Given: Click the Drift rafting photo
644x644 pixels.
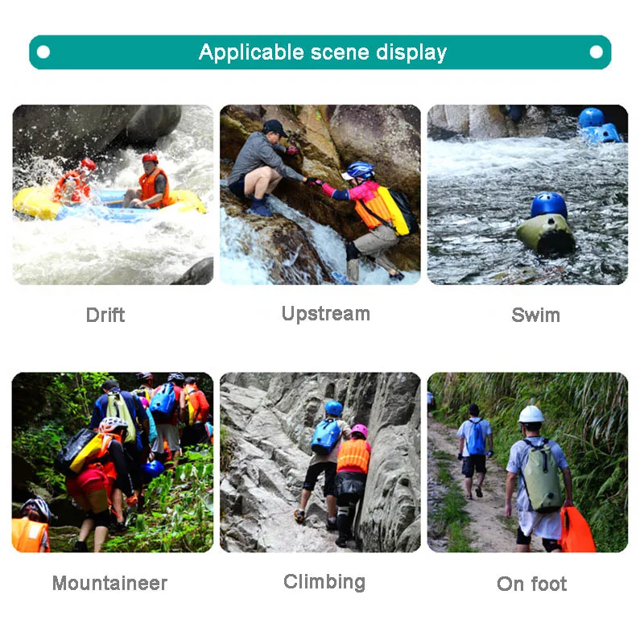Looking at the screenshot, I should (113, 195).
